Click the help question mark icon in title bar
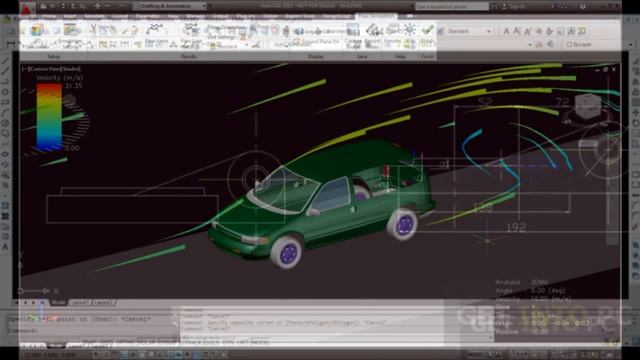This screenshot has width=640, height=360. (582, 6)
